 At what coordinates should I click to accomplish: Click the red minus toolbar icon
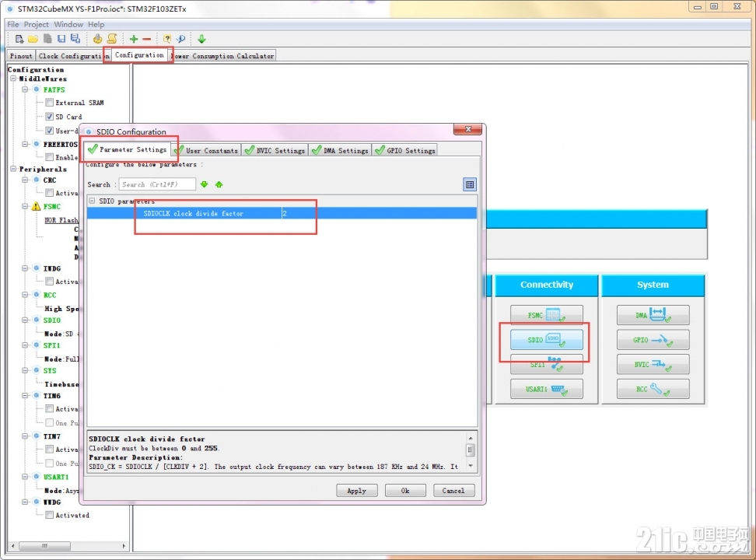tap(146, 39)
